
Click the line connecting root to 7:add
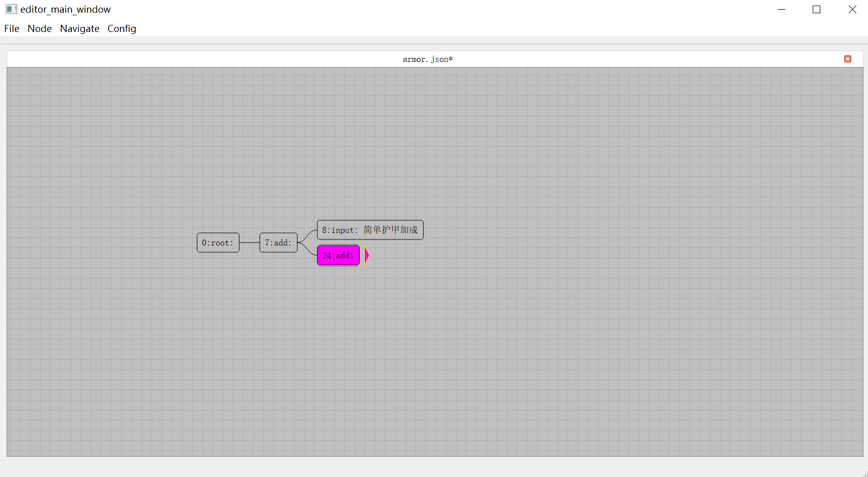click(x=249, y=243)
